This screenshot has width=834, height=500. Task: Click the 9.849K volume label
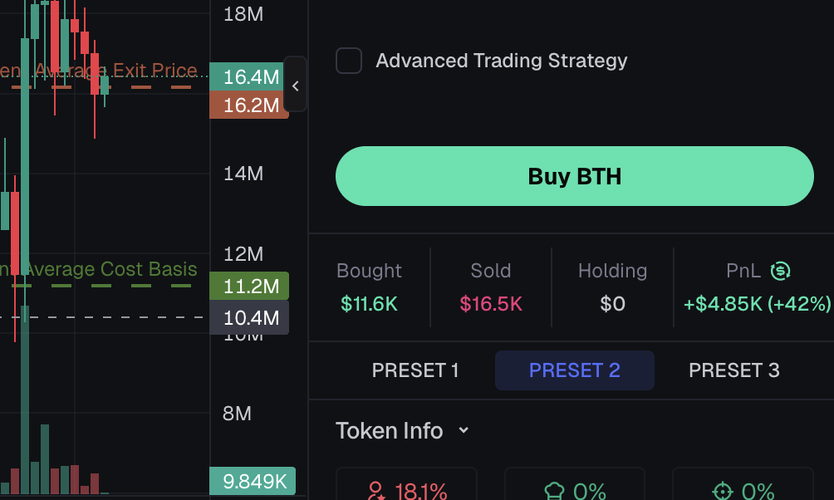pyautogui.click(x=253, y=481)
